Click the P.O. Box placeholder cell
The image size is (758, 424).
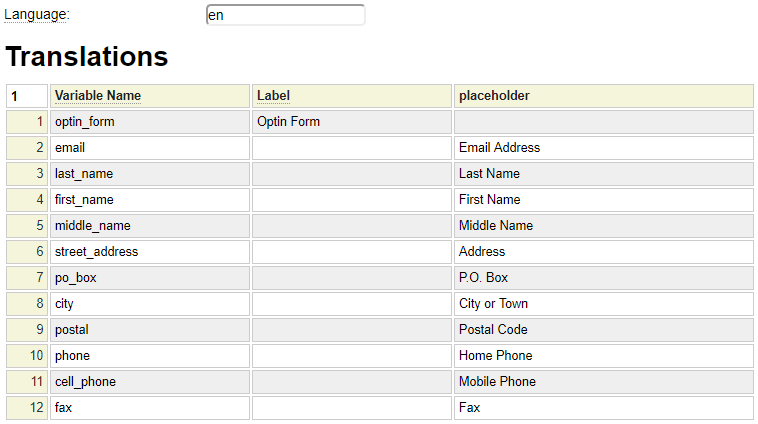[602, 278]
